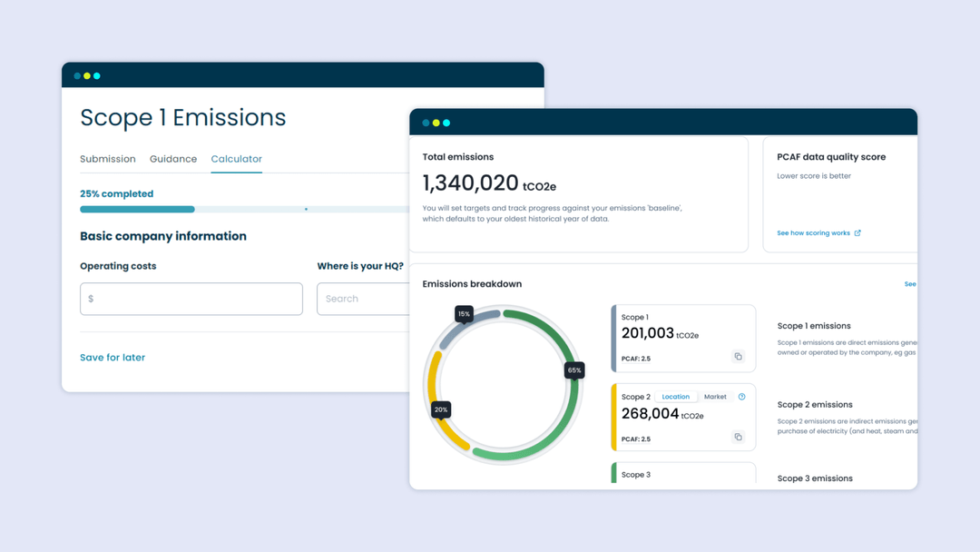Click the 25% completed progress bar
Viewport: 980px width, 552px height.
(x=136, y=209)
